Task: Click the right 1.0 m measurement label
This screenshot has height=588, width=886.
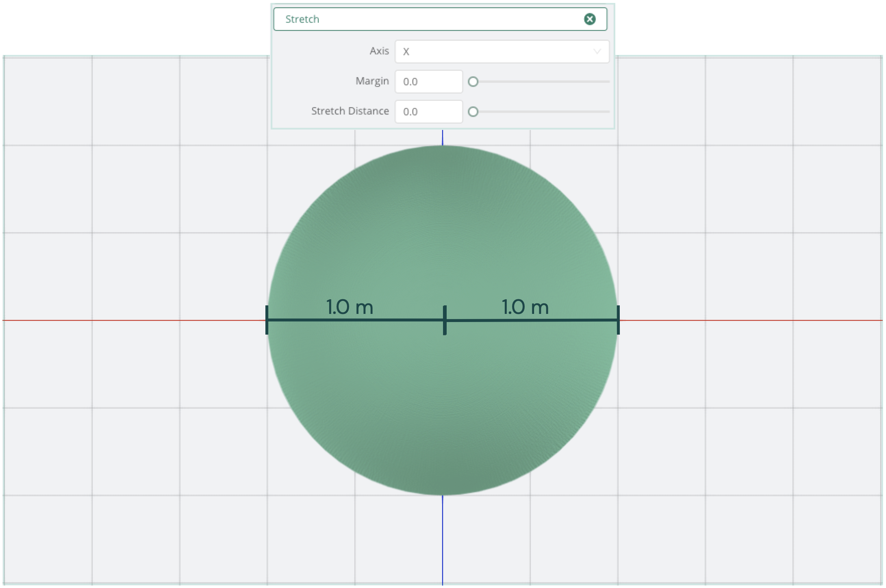Action: pyautogui.click(x=525, y=307)
